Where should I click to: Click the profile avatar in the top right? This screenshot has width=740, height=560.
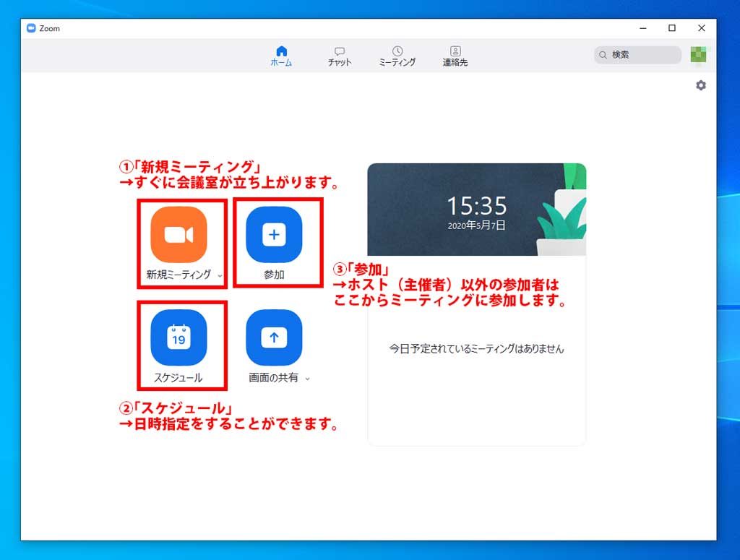coord(698,55)
